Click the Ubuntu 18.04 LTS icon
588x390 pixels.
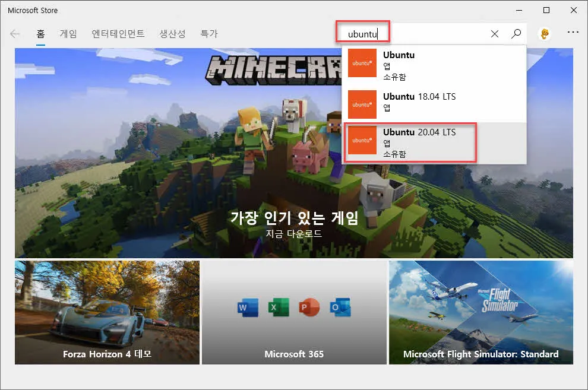[362, 104]
